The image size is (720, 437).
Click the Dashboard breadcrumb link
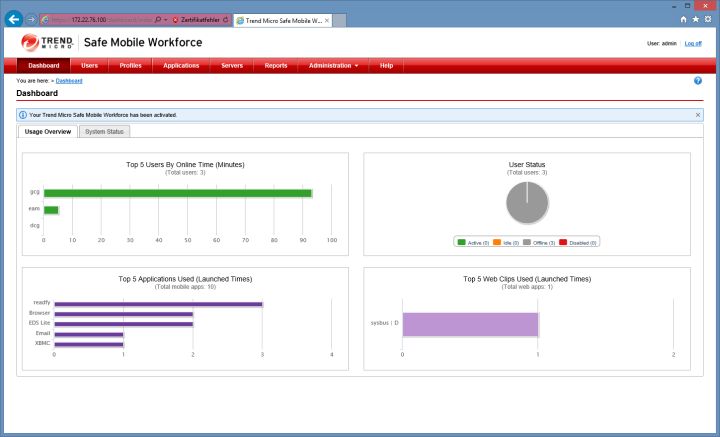point(69,80)
